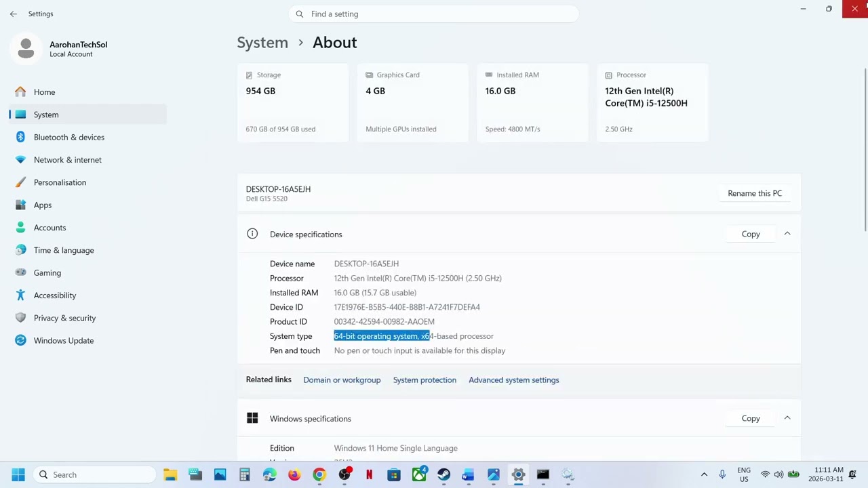The width and height of the screenshot is (868, 488).
Task: Click the Time & language globe icon
Action: 20,250
